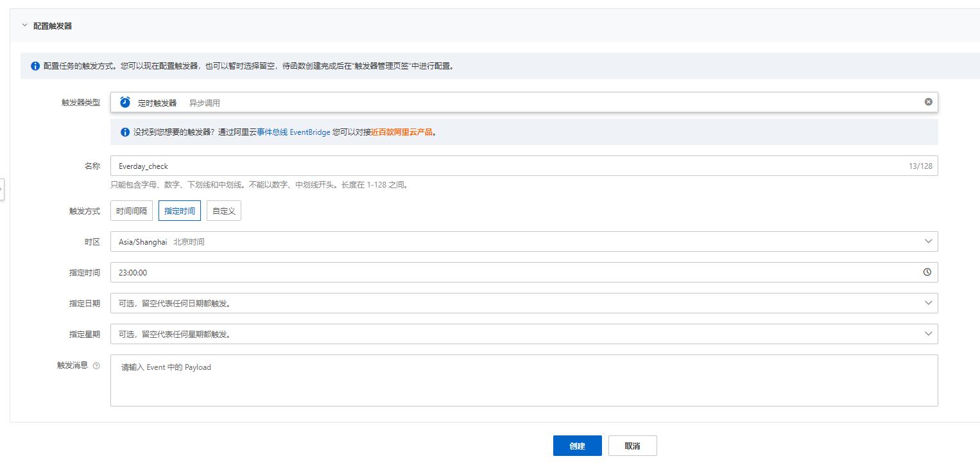Image resolution: width=980 pixels, height=463 pixels.
Task: Open the 指定日期 date dropdown
Action: click(x=927, y=302)
